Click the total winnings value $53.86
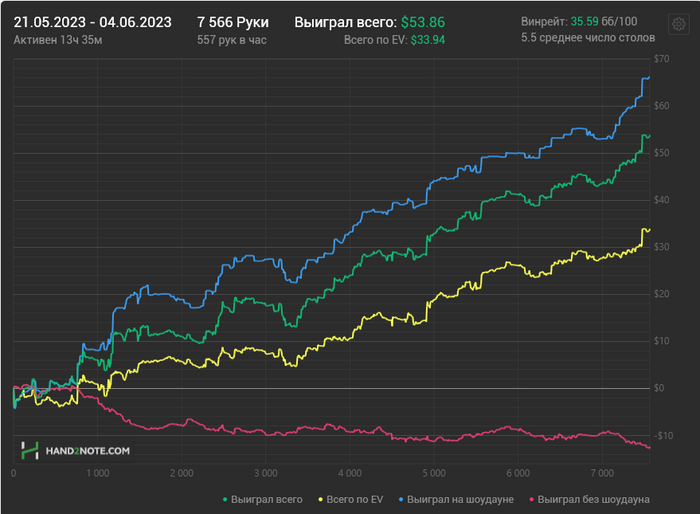This screenshot has width=700, height=514. pos(423,22)
